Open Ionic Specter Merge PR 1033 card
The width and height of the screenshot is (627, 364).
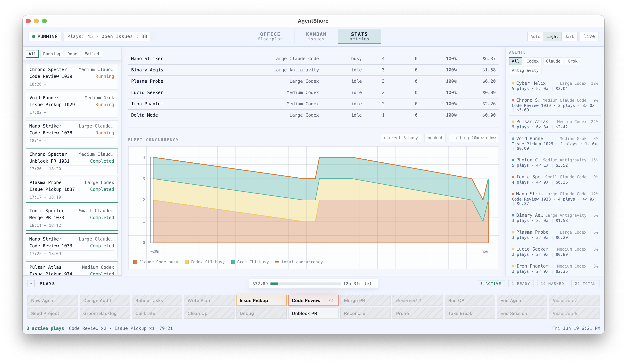72,218
